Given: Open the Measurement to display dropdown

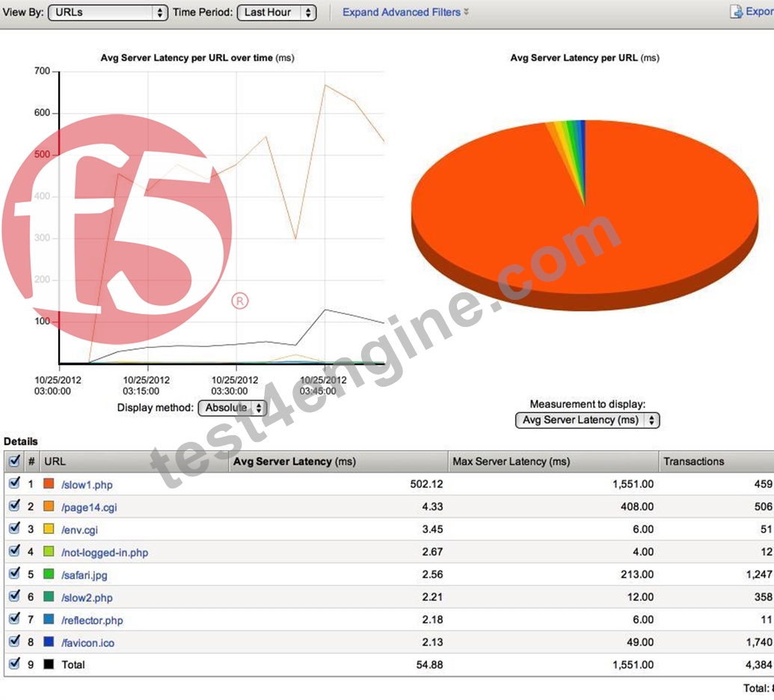Looking at the screenshot, I should pos(587,420).
